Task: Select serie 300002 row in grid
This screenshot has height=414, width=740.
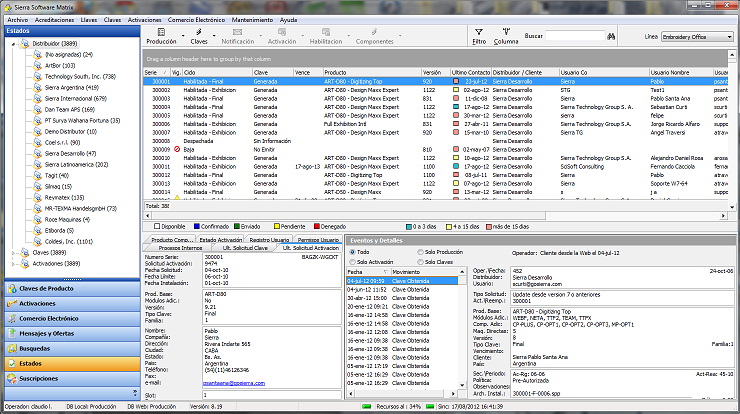Action: [435, 90]
